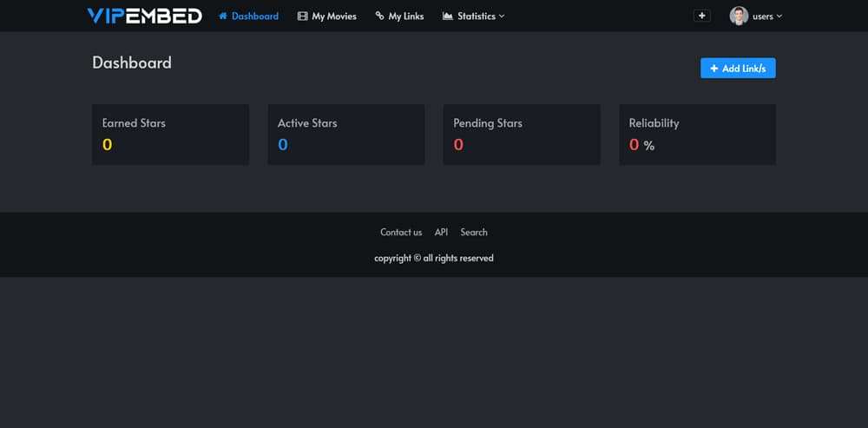This screenshot has width=868, height=428.
Task: Follow the Search footer link
Action: pos(474,232)
